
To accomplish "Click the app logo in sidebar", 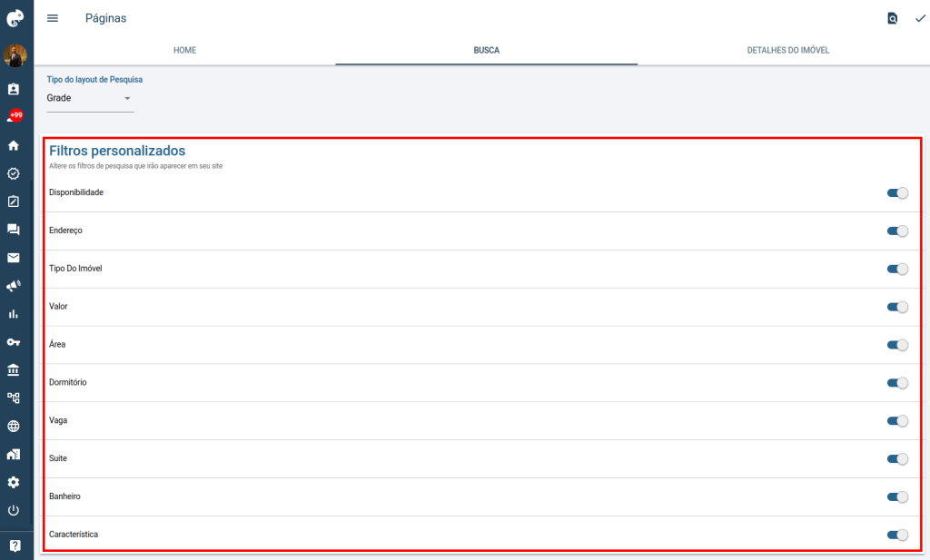I will [15, 18].
